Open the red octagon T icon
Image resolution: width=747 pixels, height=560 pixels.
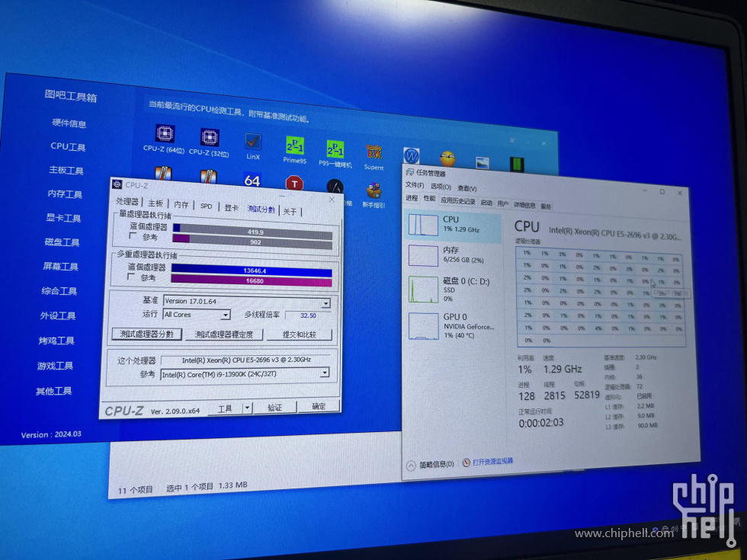tap(294, 184)
